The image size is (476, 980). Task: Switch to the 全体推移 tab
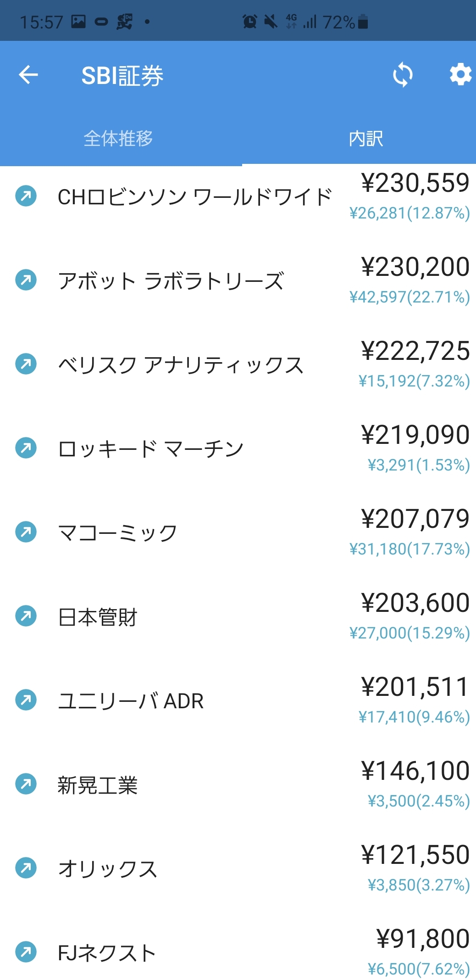pyautogui.click(x=118, y=138)
